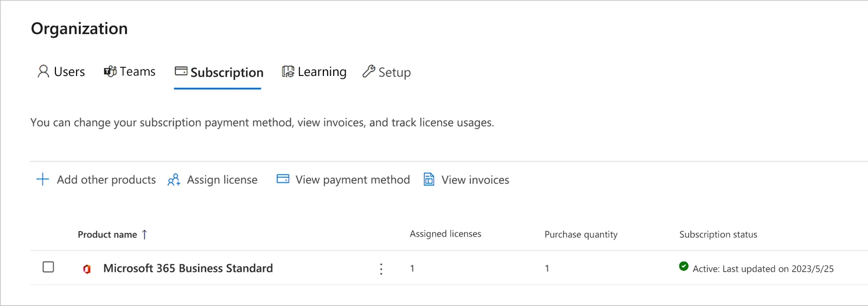Open the Learning tab
The width and height of the screenshot is (868, 306).
point(314,72)
